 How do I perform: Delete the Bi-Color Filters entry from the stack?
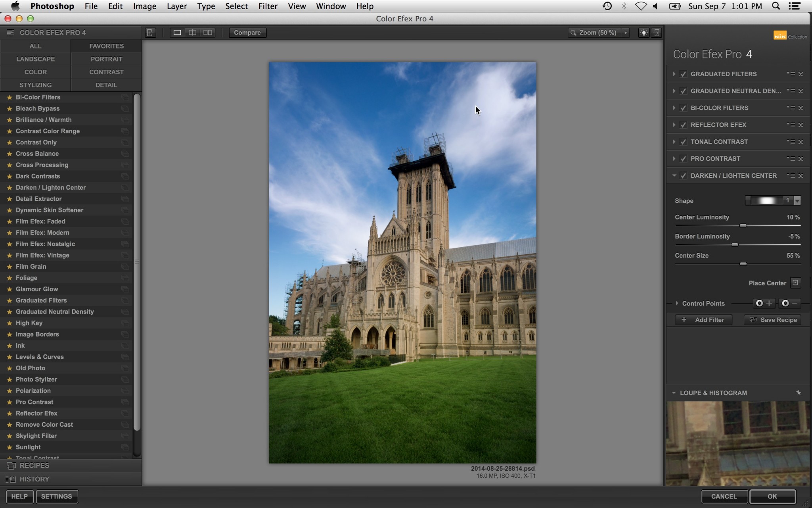(801, 108)
